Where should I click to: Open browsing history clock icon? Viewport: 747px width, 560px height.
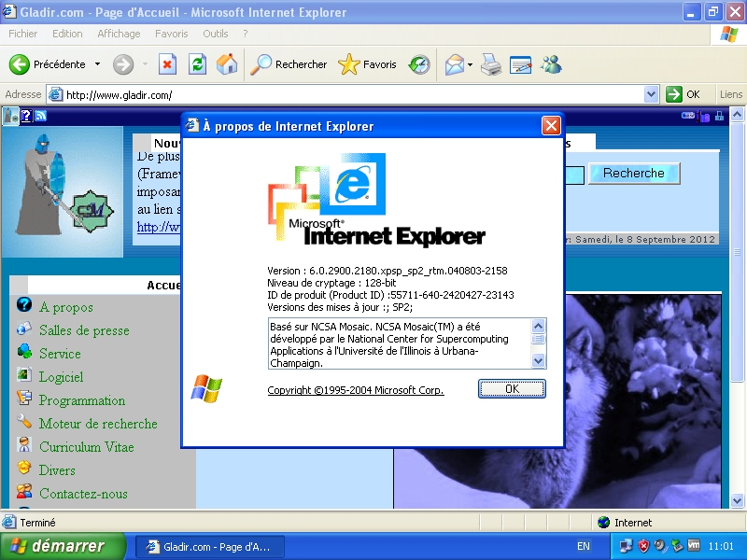[x=419, y=64]
